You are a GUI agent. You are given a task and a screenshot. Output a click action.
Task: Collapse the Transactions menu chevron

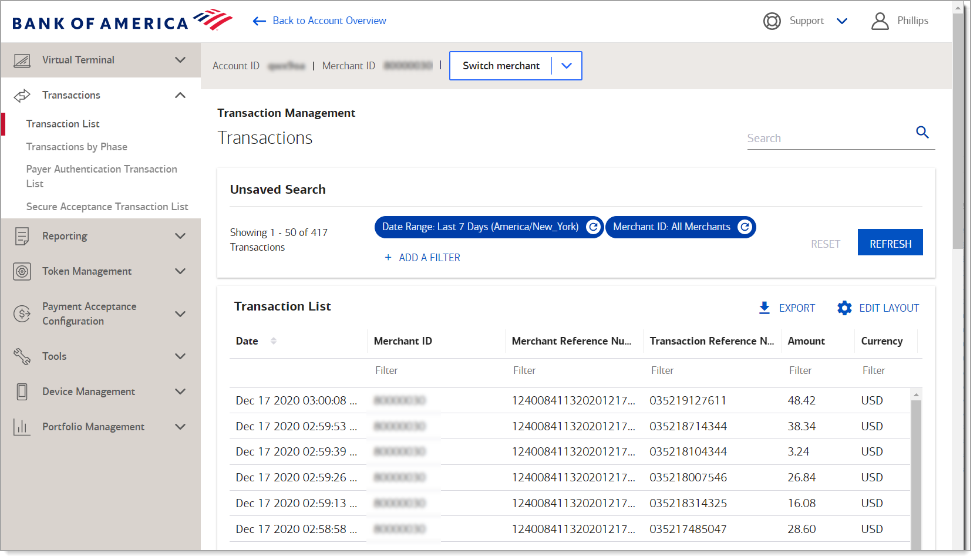coord(180,95)
